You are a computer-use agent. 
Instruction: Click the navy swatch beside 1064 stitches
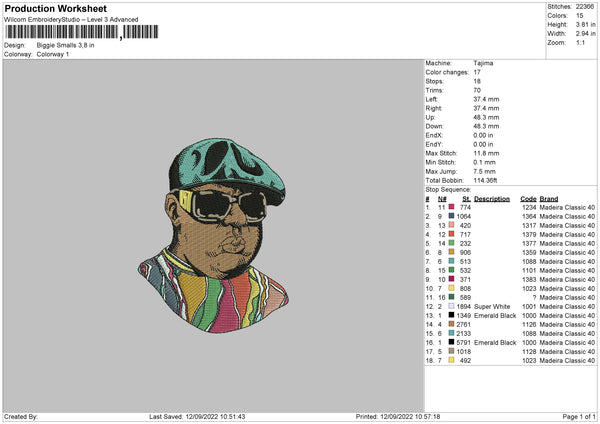click(452, 216)
